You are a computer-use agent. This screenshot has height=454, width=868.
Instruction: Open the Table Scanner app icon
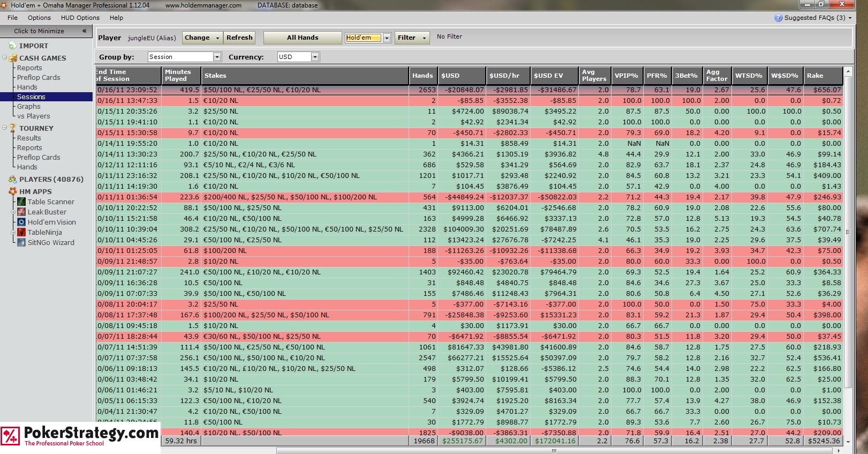21,202
